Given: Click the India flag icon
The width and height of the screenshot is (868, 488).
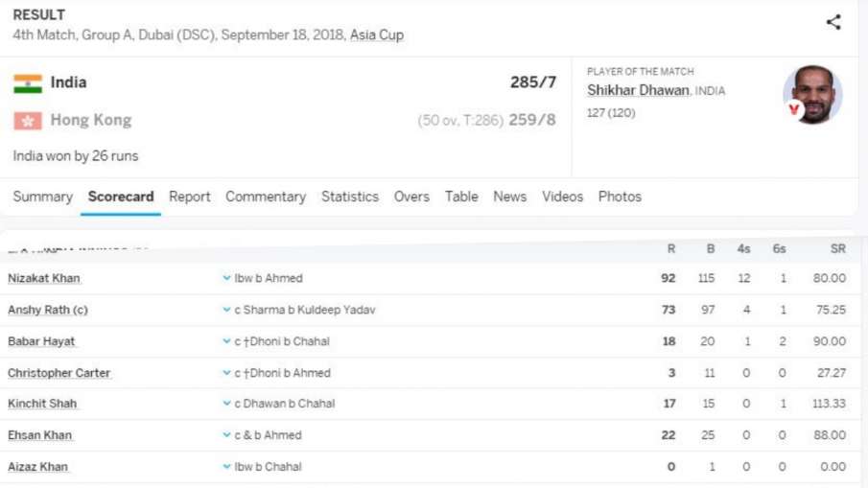Looking at the screenshot, I should click(28, 83).
